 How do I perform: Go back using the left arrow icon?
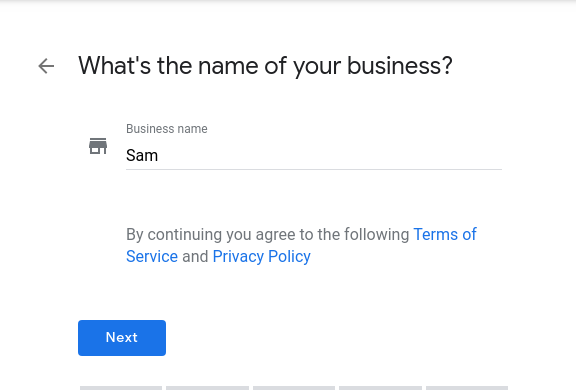[46, 66]
